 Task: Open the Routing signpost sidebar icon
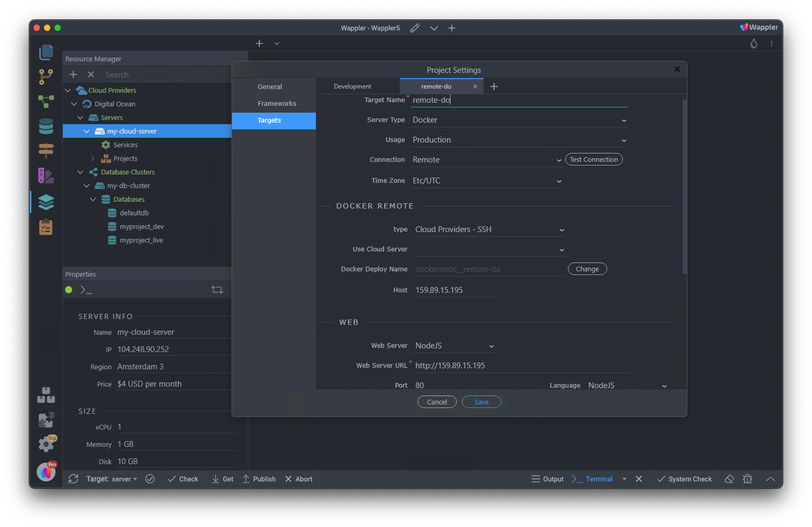tap(46, 151)
